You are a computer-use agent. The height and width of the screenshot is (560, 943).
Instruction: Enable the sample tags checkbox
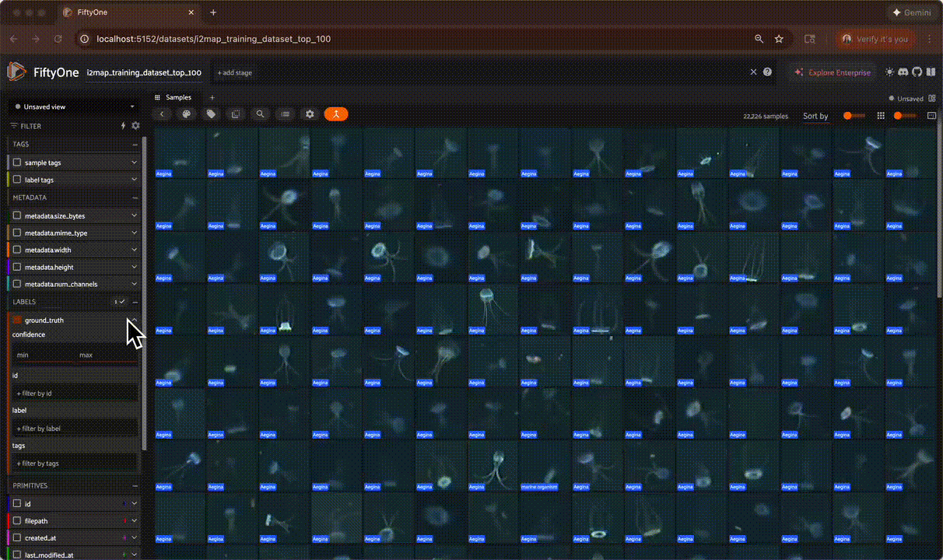pos(17,163)
